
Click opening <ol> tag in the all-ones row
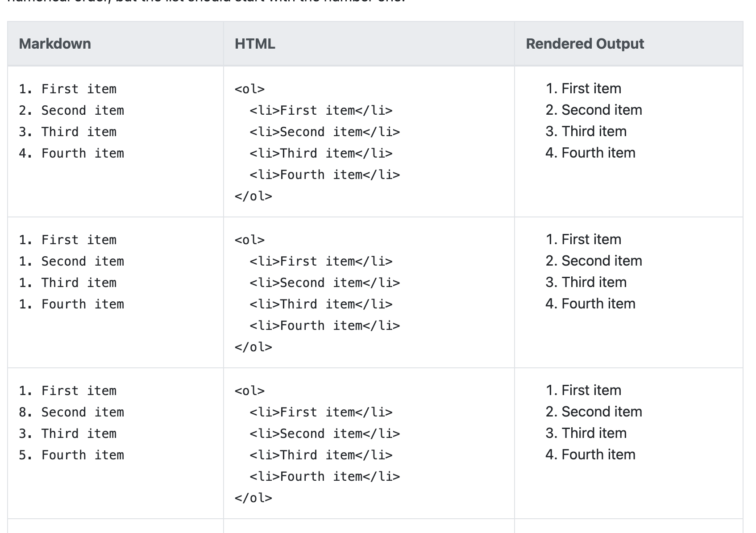[x=250, y=240]
